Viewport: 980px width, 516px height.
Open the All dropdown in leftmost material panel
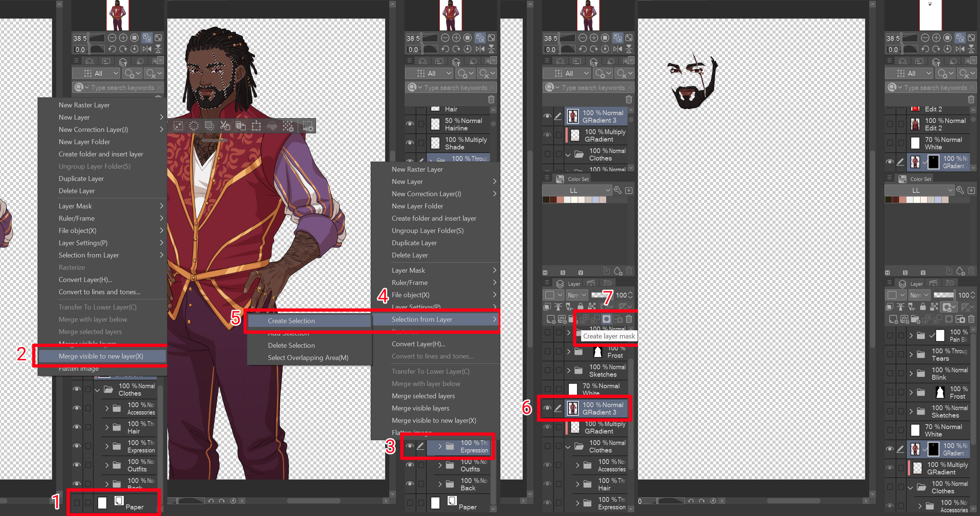pyautogui.click(x=96, y=74)
